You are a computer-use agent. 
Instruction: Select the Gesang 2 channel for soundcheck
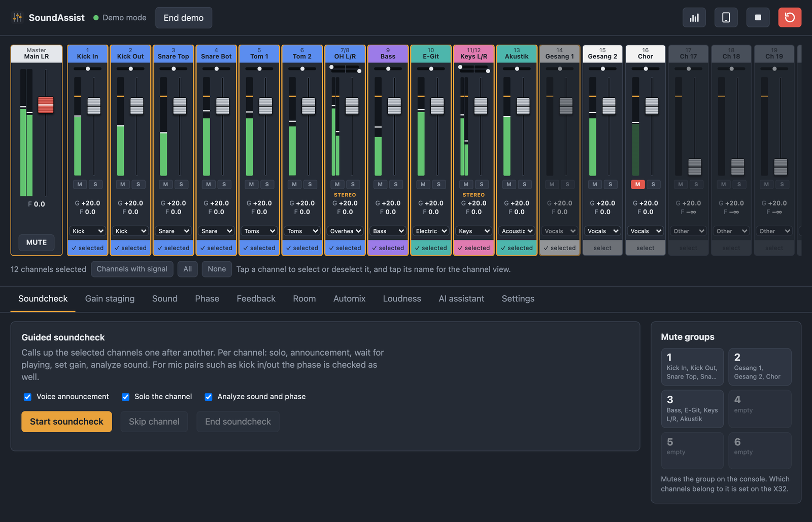(602, 248)
